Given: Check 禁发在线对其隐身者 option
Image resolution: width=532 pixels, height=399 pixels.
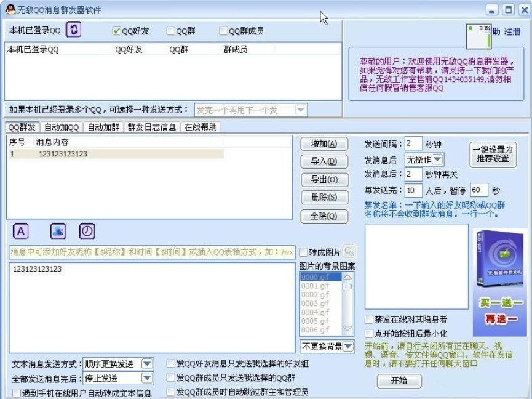Looking at the screenshot, I should (368, 319).
